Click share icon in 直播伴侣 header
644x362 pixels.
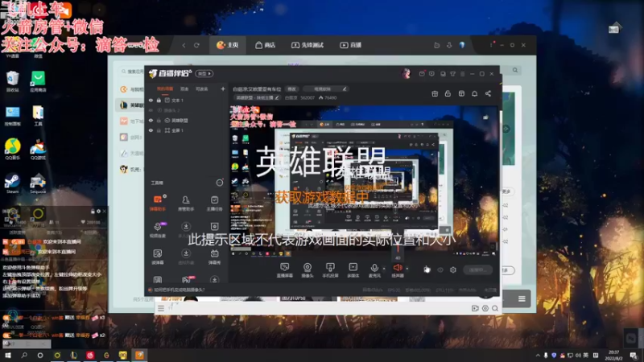pyautogui.click(x=488, y=93)
